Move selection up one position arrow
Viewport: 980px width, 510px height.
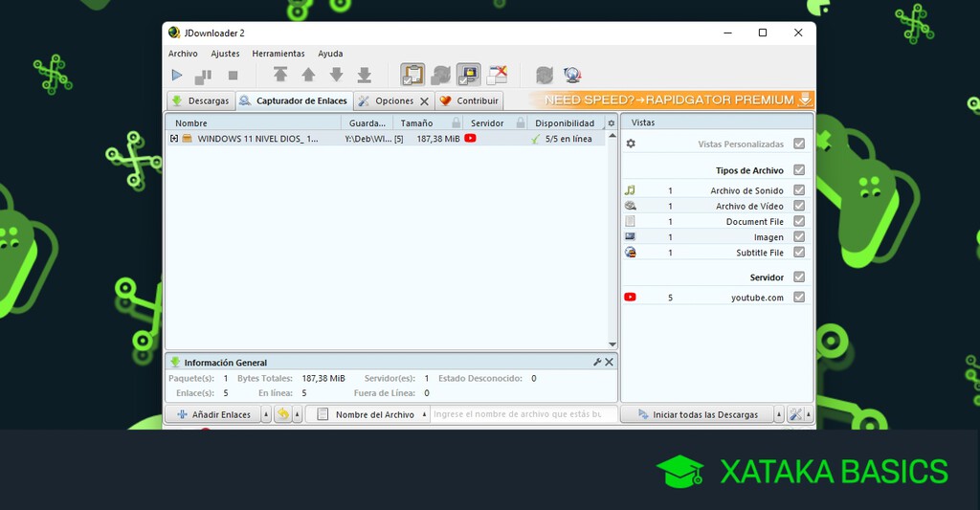pos(308,75)
